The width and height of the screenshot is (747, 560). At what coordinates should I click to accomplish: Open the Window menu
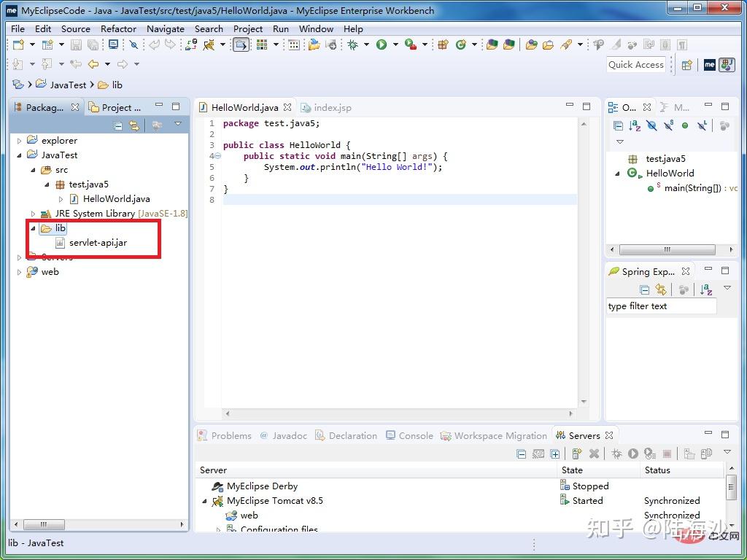tap(316, 29)
